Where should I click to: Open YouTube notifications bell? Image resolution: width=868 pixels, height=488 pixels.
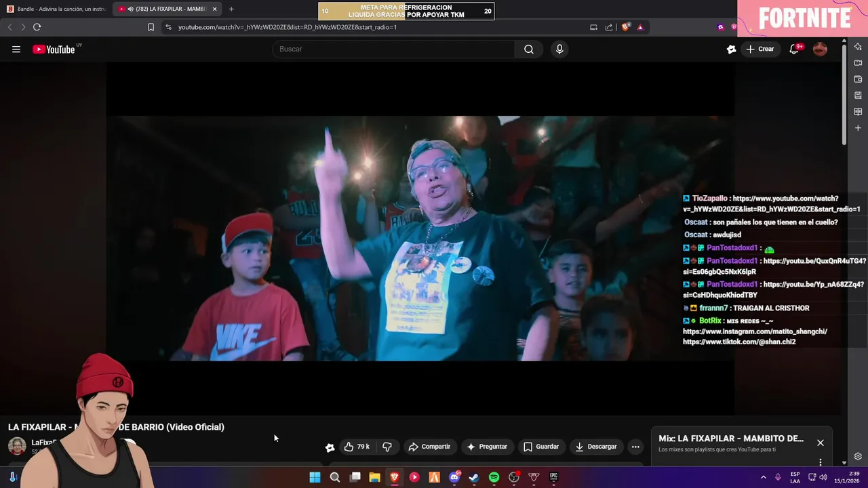click(794, 49)
